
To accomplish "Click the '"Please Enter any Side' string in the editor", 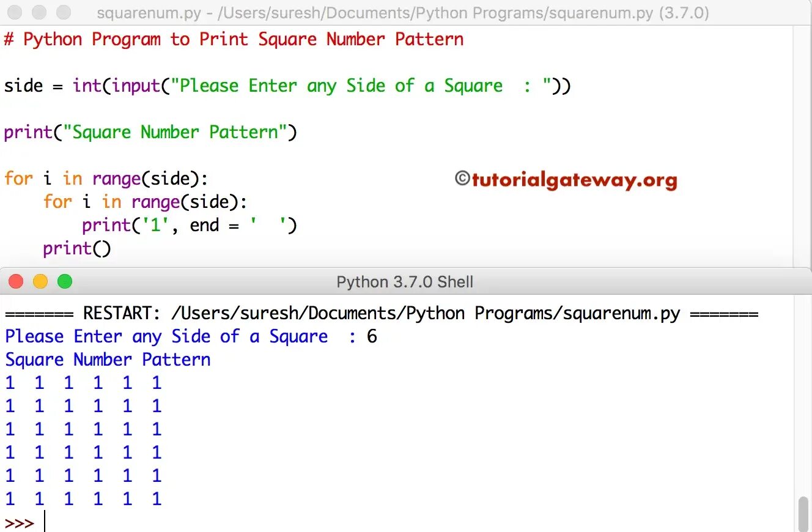I will point(361,86).
